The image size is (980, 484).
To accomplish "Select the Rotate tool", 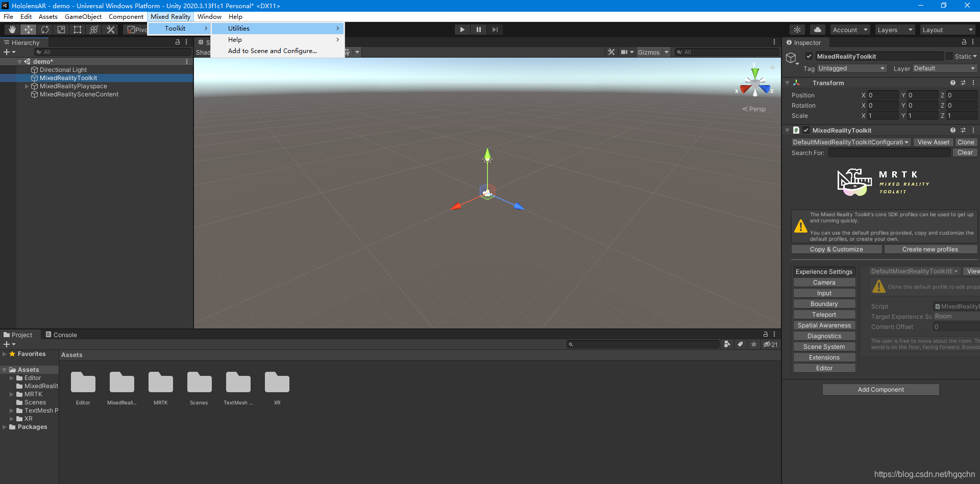I will [44, 29].
